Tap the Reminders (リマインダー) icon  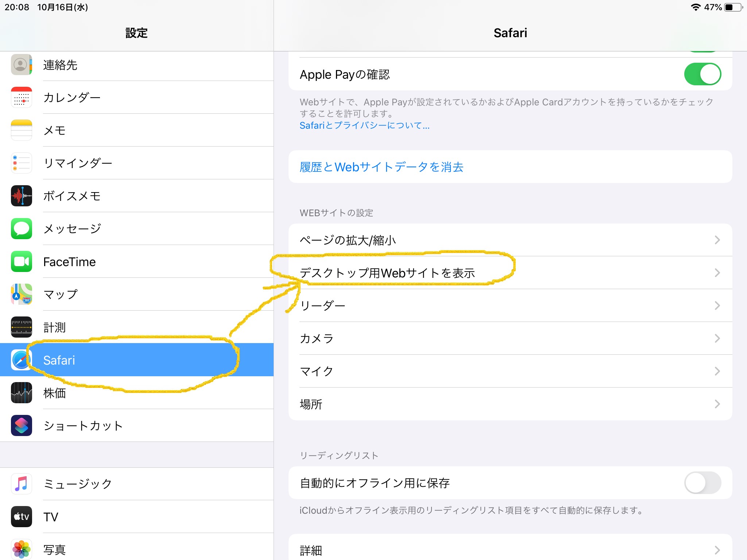[22, 163]
